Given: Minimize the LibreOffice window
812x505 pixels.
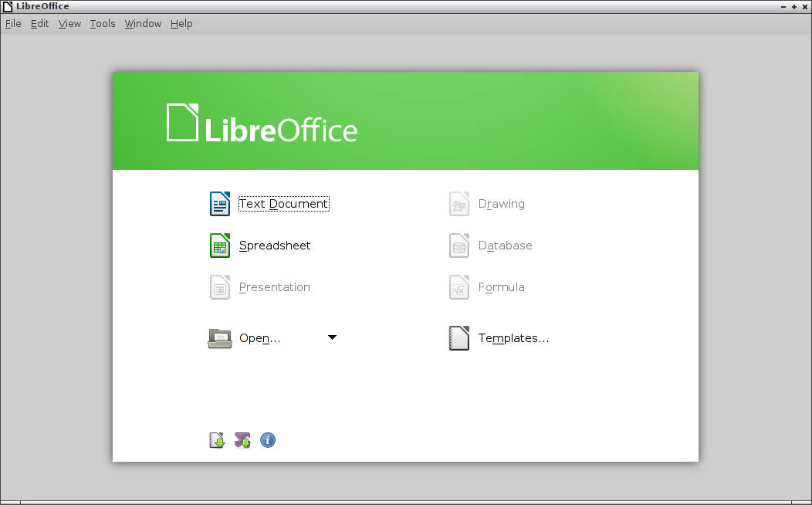Looking at the screenshot, I should pyautogui.click(x=783, y=7).
